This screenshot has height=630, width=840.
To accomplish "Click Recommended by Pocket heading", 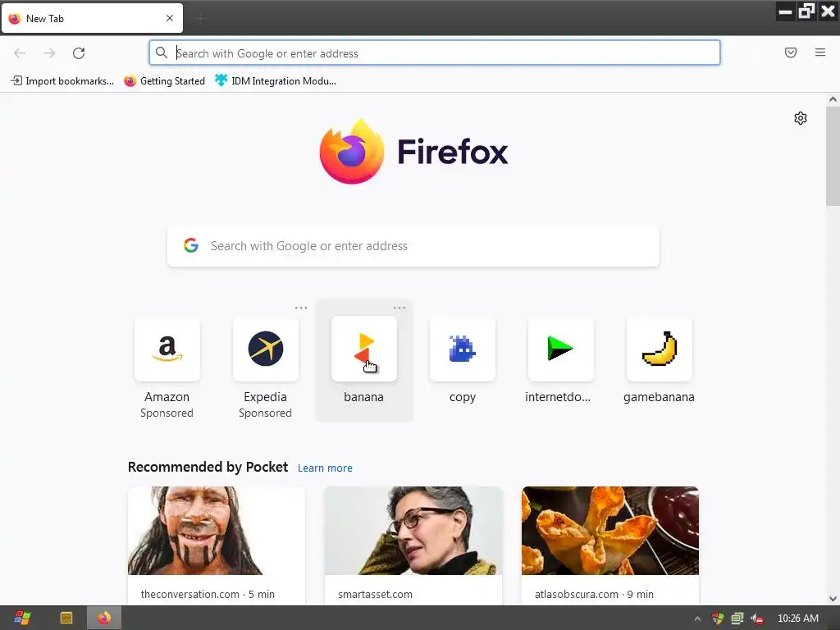I will pyautogui.click(x=208, y=467).
